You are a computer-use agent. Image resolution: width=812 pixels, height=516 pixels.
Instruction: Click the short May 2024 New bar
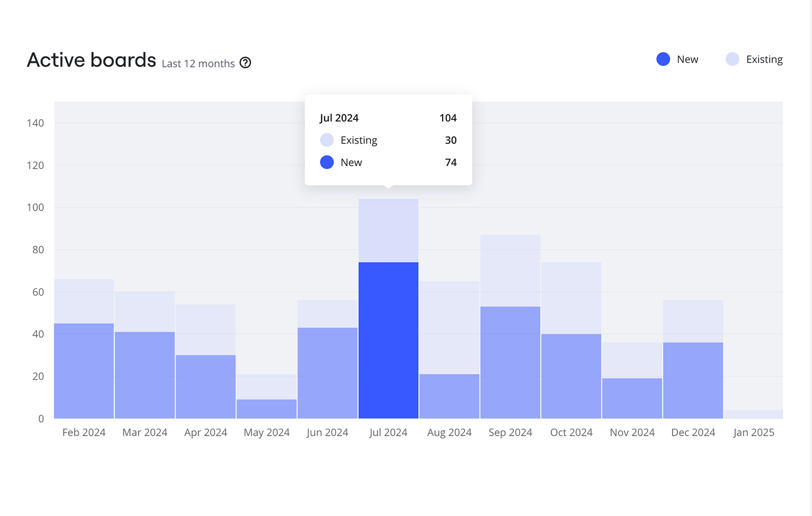(x=266, y=409)
